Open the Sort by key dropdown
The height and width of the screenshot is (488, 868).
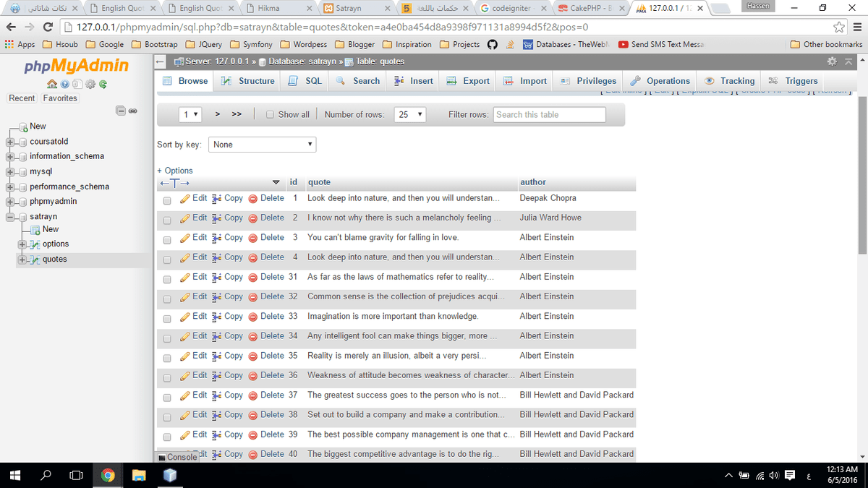click(263, 145)
